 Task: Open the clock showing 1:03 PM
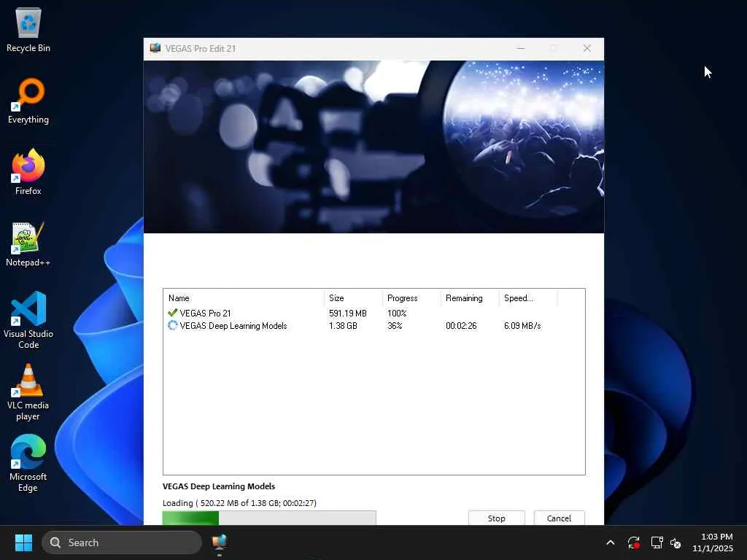(x=713, y=542)
